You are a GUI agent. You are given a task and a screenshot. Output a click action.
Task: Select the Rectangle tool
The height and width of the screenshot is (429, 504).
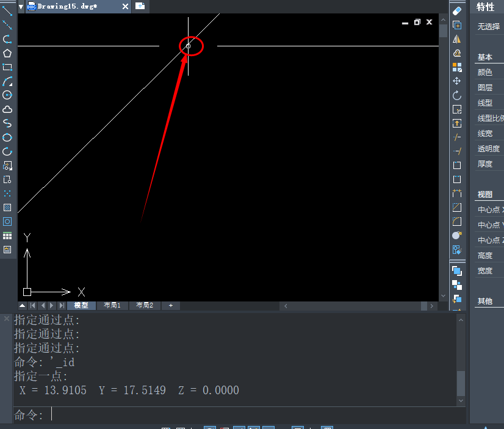click(7, 67)
